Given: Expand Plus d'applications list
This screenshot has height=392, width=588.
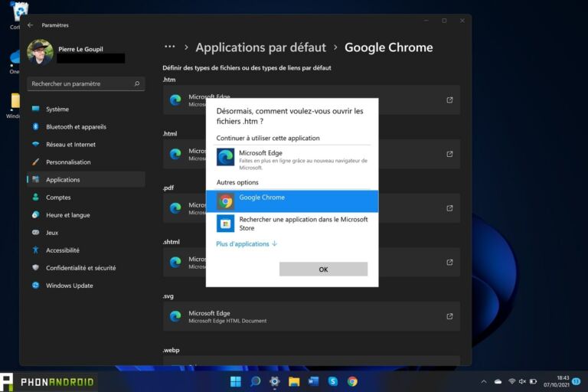Looking at the screenshot, I should click(x=247, y=243).
